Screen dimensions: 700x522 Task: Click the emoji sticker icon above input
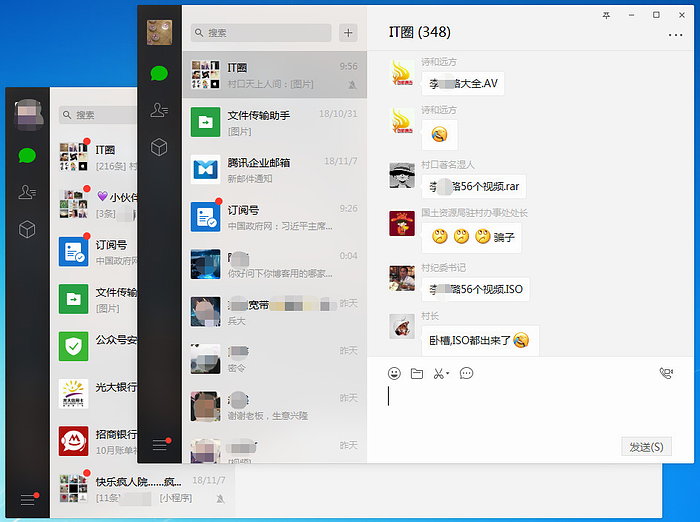pos(394,374)
